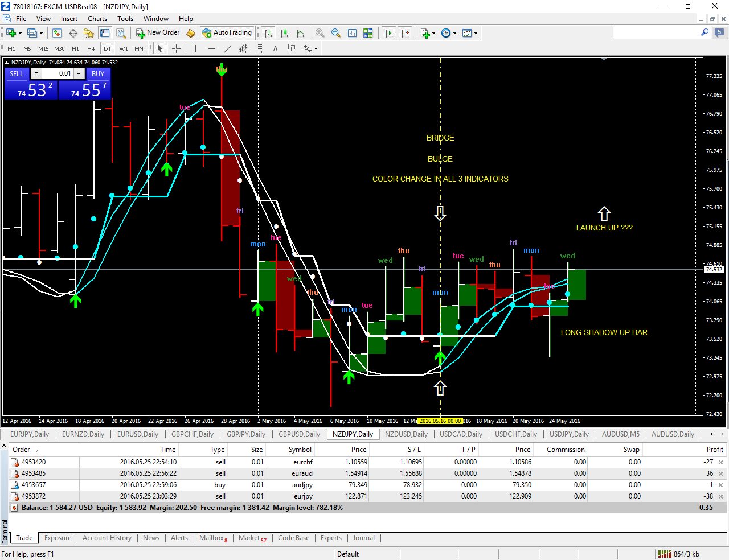Image resolution: width=729 pixels, height=560 pixels.
Task: Toggle Auto Scroll chart icon
Action: (x=389, y=33)
